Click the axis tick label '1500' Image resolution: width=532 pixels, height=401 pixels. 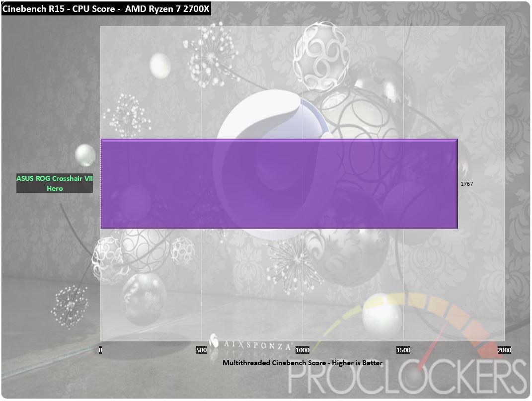(x=403, y=350)
